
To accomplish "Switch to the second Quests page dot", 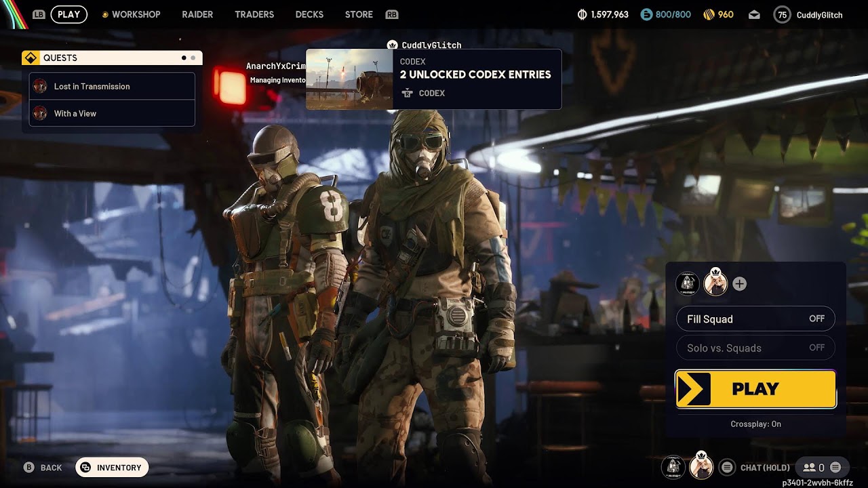I will click(193, 58).
